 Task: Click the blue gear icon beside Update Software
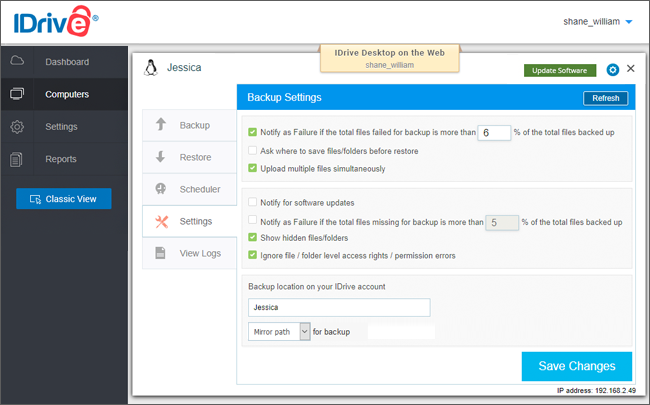(x=613, y=70)
